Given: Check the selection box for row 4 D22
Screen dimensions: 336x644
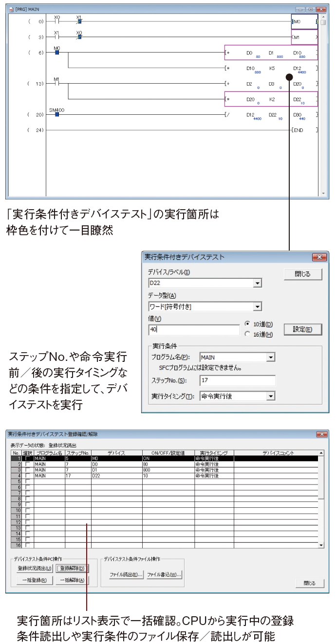Looking at the screenshot, I should [28, 476].
